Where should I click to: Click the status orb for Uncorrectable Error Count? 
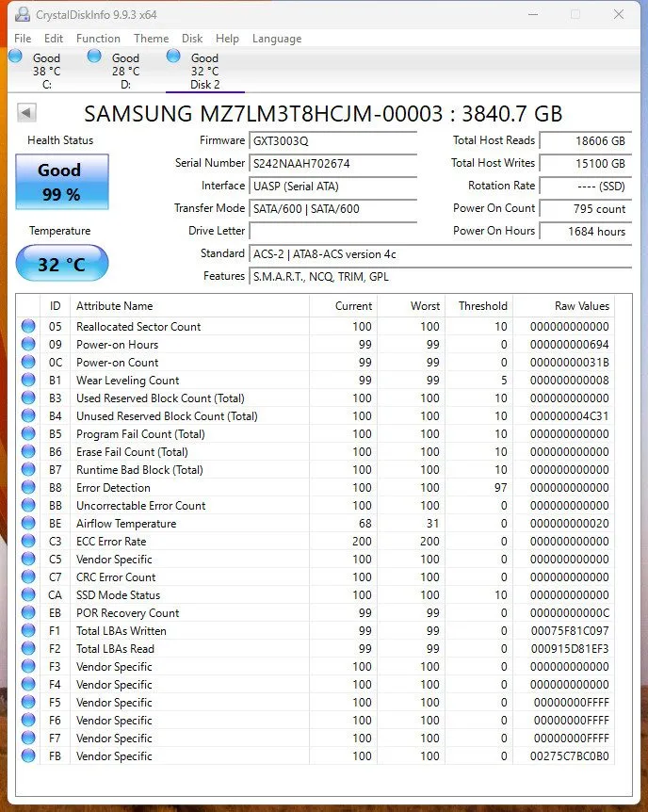pos(28,506)
